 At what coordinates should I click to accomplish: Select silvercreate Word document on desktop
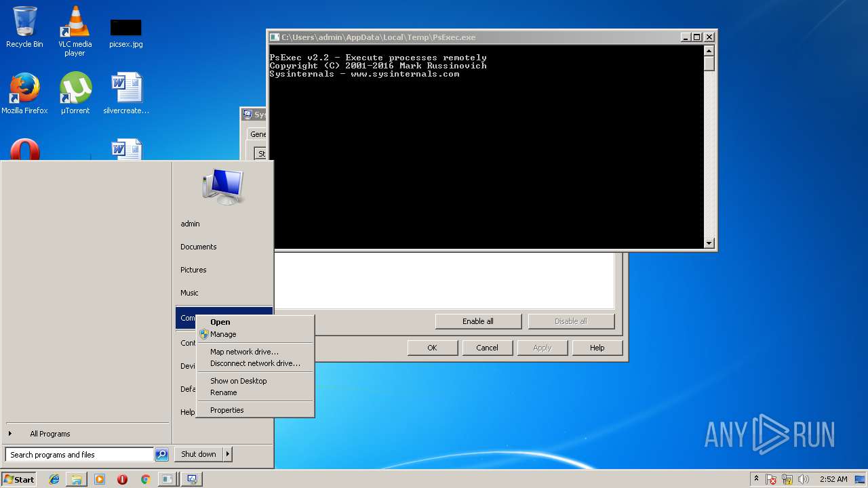click(x=126, y=94)
